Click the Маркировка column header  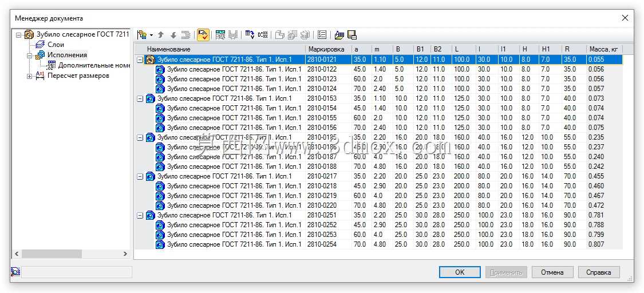click(x=329, y=49)
